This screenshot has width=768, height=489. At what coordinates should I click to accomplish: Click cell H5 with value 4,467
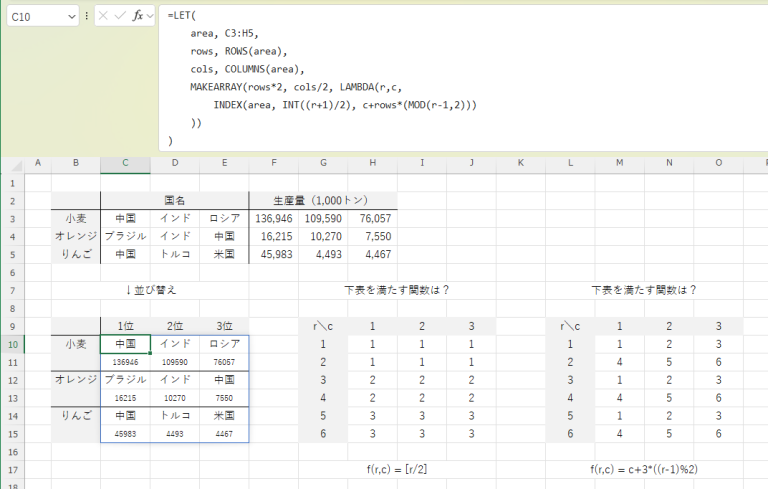373,254
